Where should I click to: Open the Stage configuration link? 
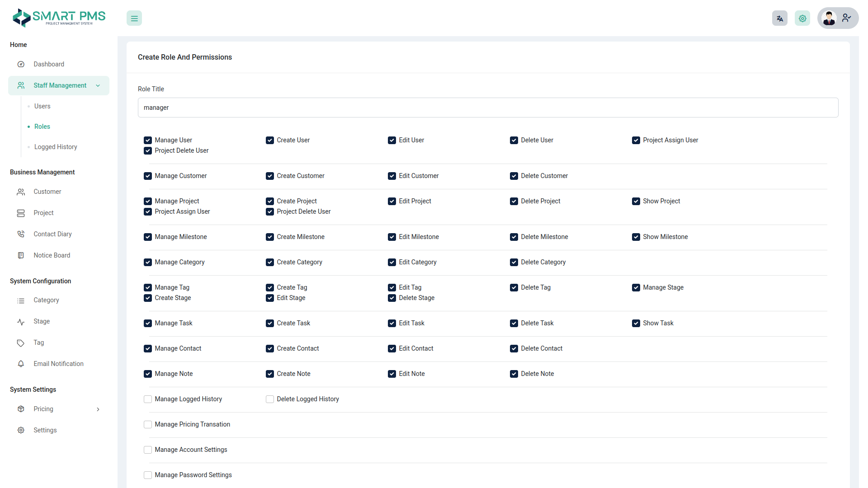pos(42,321)
